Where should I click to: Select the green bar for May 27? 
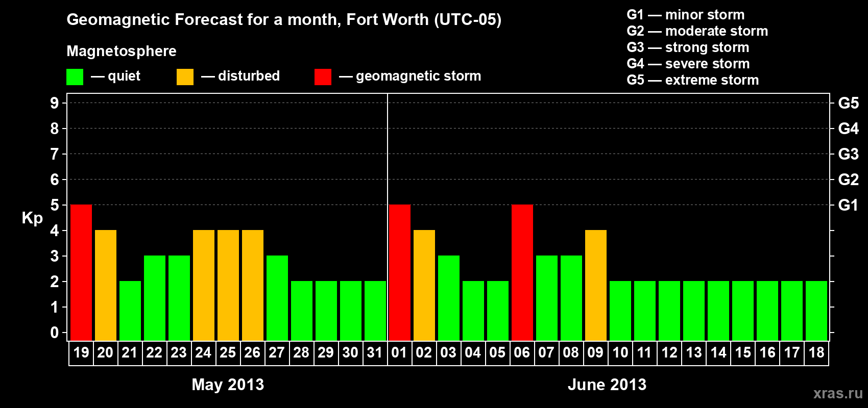[x=277, y=298]
